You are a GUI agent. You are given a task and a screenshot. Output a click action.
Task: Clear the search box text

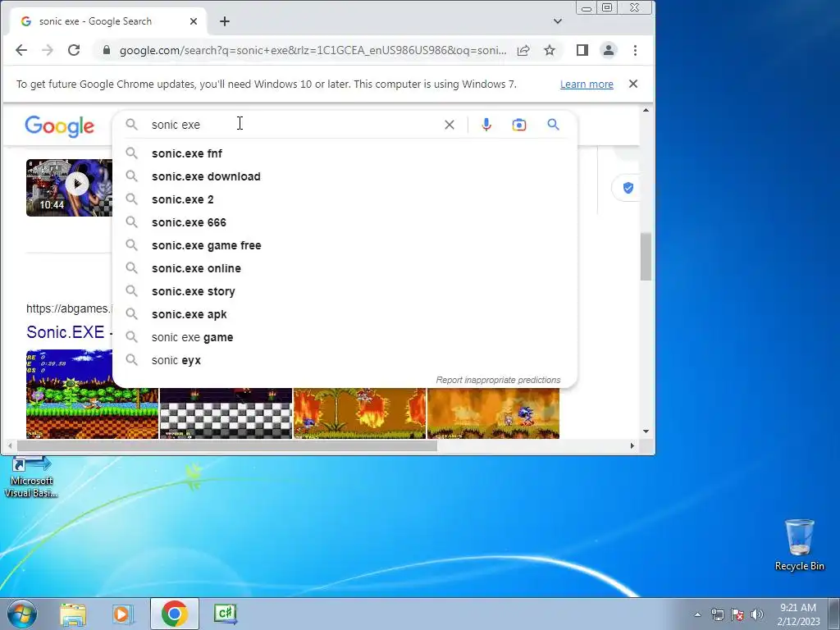click(450, 125)
